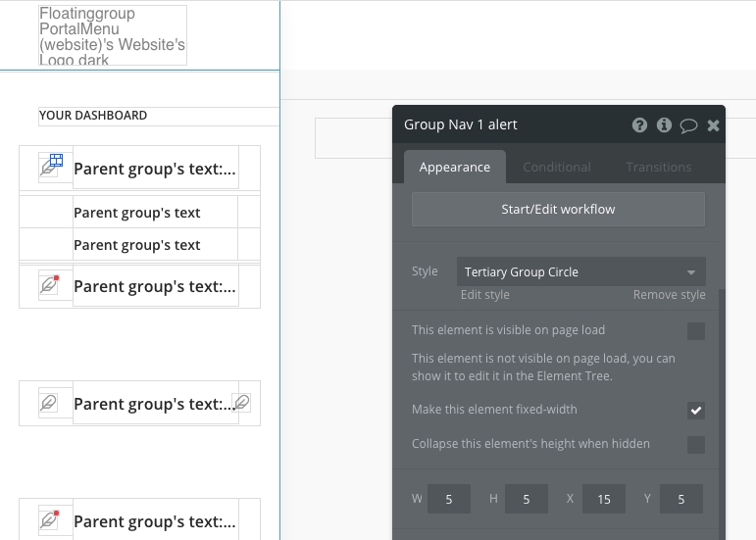Image resolution: width=756 pixels, height=540 pixels.
Task: Select red-dot feather icon below the sub-item rows
Action: tap(50, 285)
